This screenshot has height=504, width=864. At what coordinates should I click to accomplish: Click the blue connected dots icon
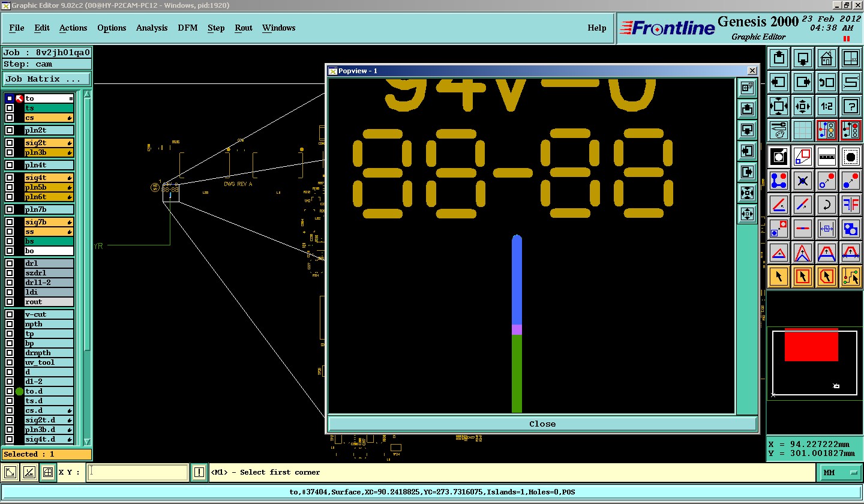point(779,181)
